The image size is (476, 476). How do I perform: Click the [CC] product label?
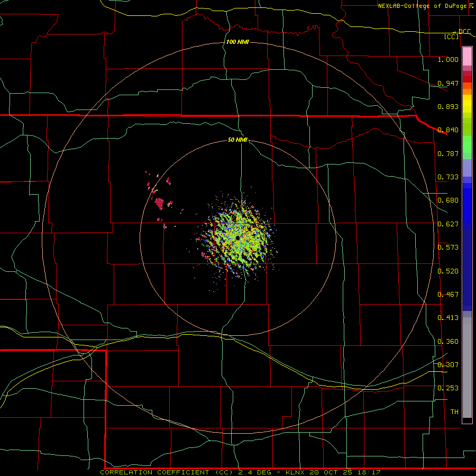452,36
